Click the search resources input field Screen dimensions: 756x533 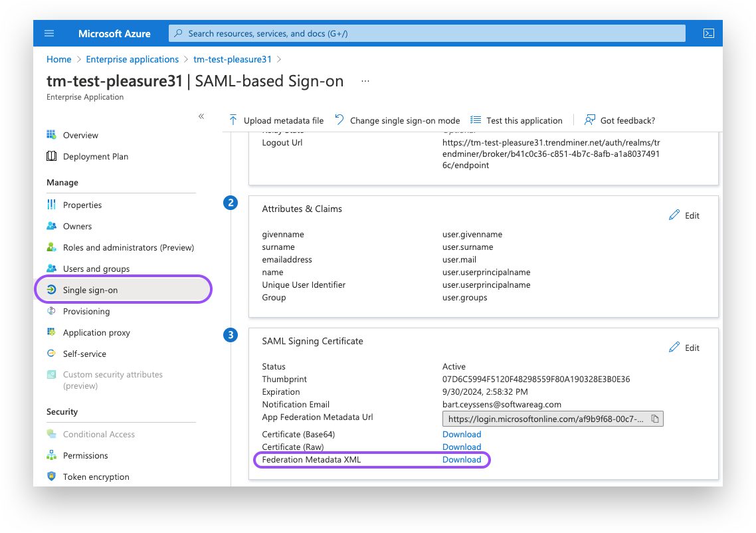(425, 33)
